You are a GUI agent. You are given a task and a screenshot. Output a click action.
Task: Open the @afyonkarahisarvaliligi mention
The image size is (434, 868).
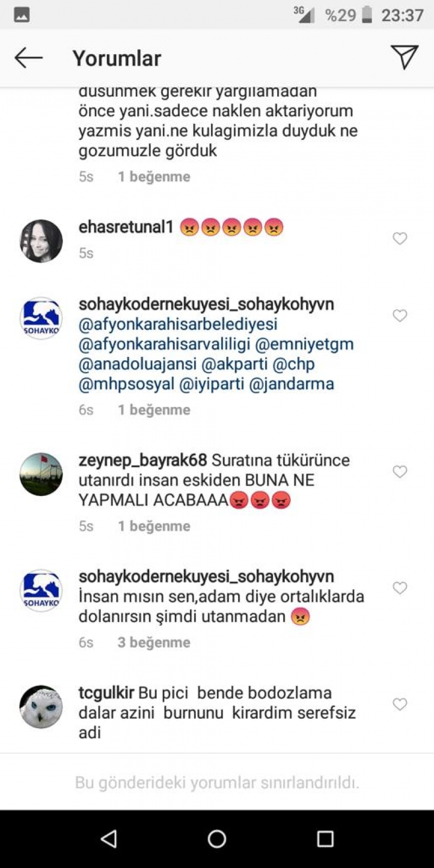click(x=164, y=344)
